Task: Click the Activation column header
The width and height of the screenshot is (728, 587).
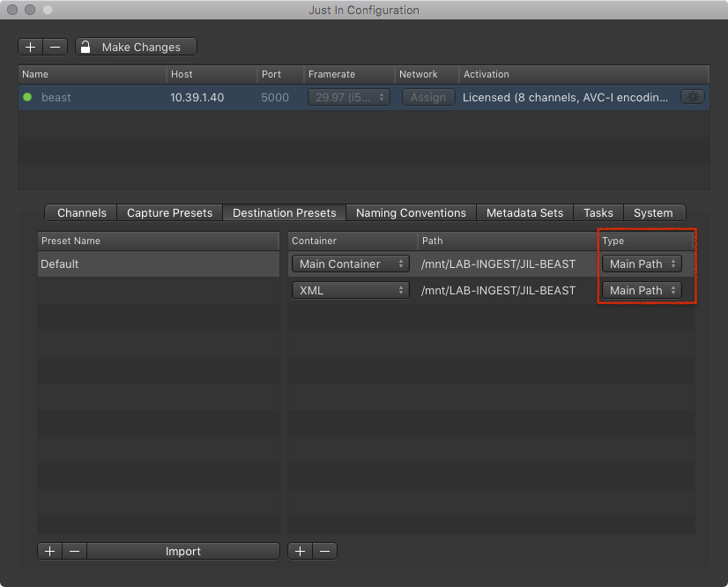Action: pyautogui.click(x=584, y=74)
